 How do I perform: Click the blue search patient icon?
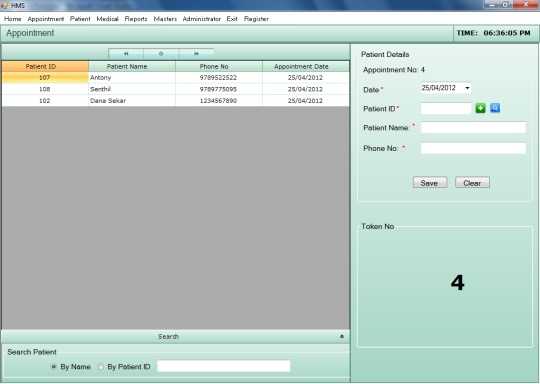point(495,108)
